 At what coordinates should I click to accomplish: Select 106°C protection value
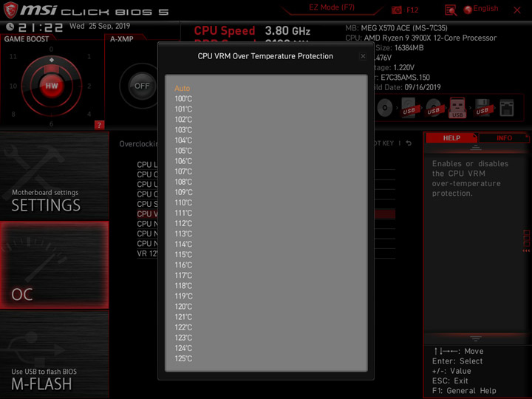point(183,161)
